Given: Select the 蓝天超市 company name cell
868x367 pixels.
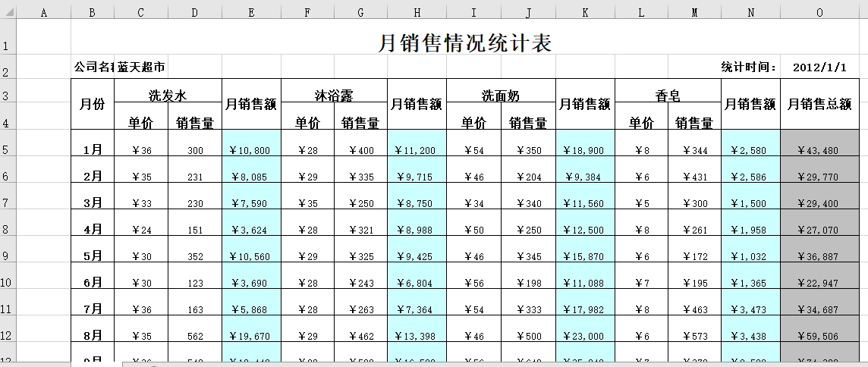Looking at the screenshot, I should [x=141, y=67].
